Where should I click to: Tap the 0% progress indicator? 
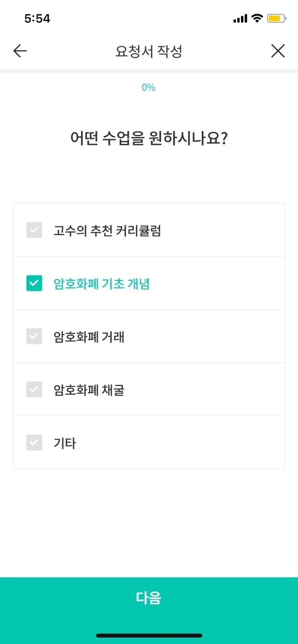149,87
